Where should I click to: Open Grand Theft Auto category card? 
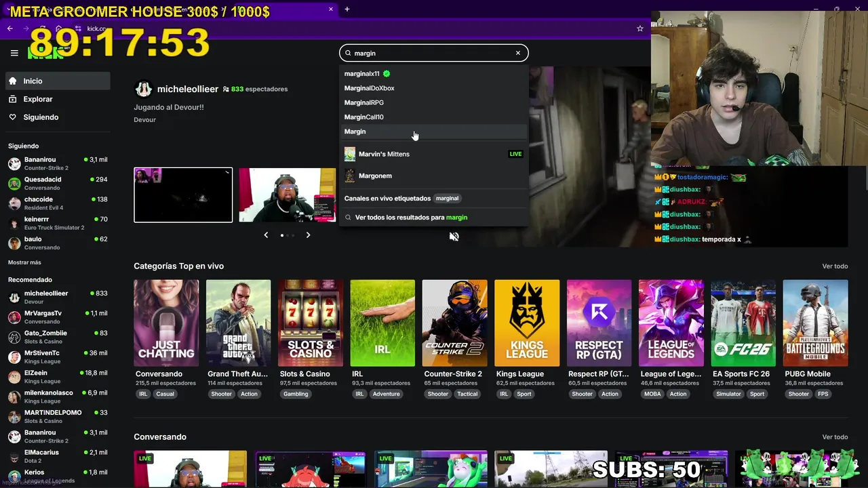(x=238, y=323)
